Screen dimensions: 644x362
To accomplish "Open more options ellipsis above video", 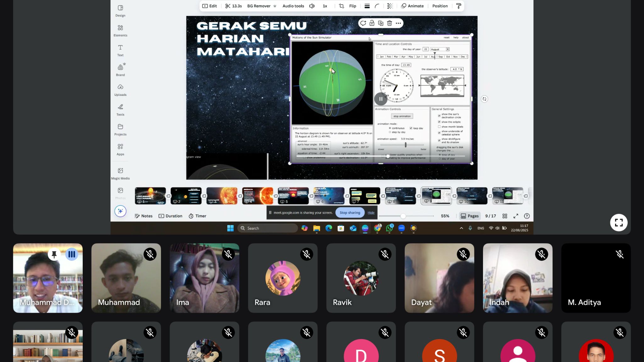I will tap(398, 23).
